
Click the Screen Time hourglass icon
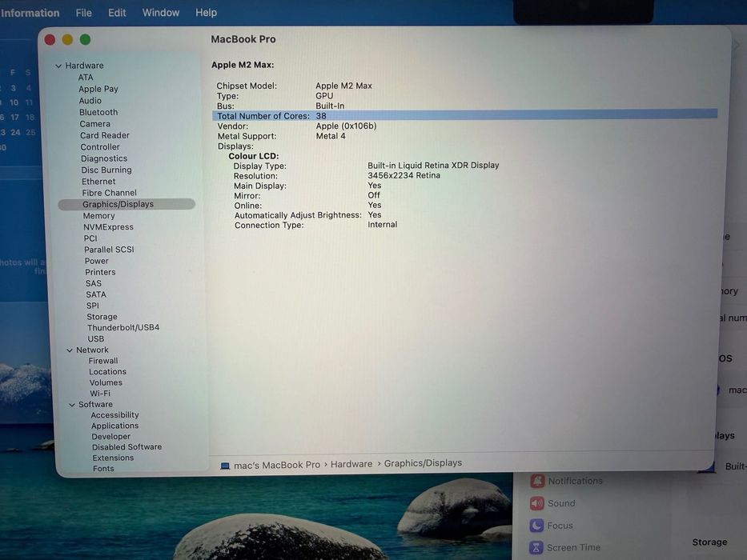pyautogui.click(x=536, y=547)
